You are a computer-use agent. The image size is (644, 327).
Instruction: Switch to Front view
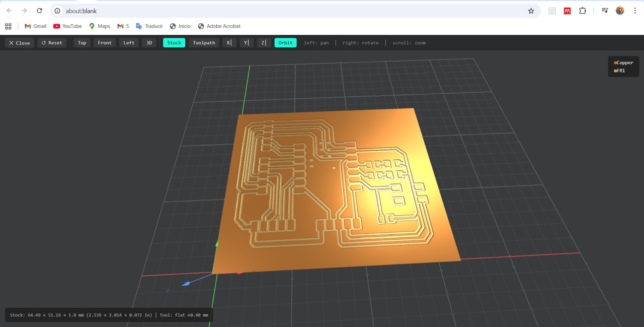pos(105,43)
